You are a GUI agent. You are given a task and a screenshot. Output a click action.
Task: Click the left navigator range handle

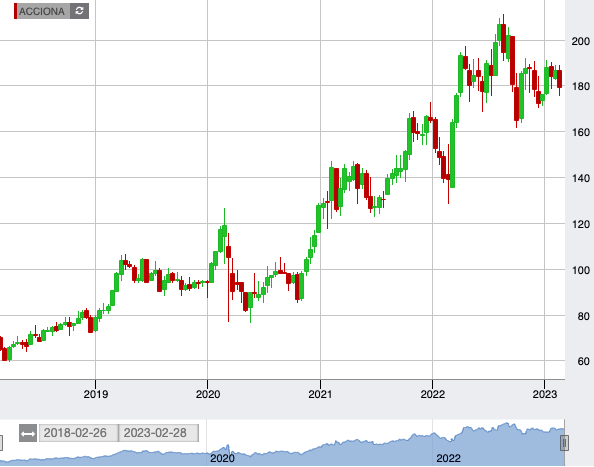pos(1,443)
